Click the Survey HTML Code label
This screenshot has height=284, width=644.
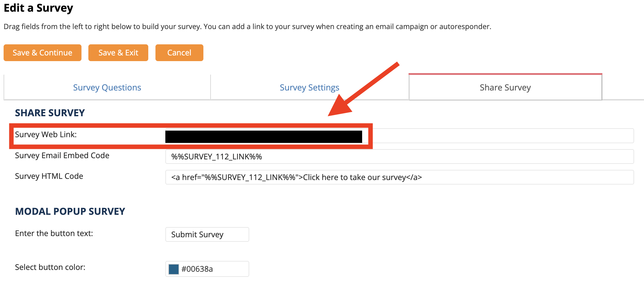49,176
